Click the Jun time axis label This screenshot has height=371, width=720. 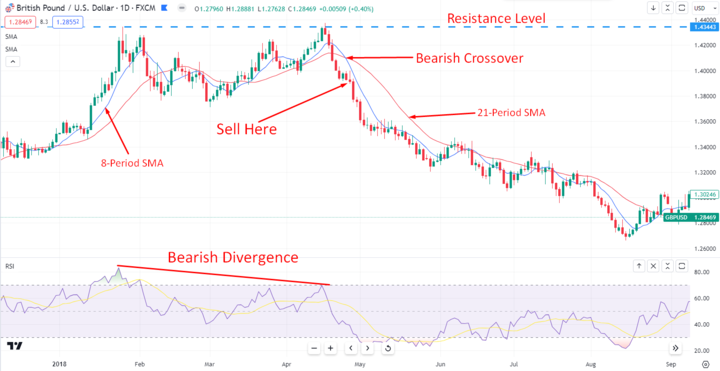(x=440, y=363)
